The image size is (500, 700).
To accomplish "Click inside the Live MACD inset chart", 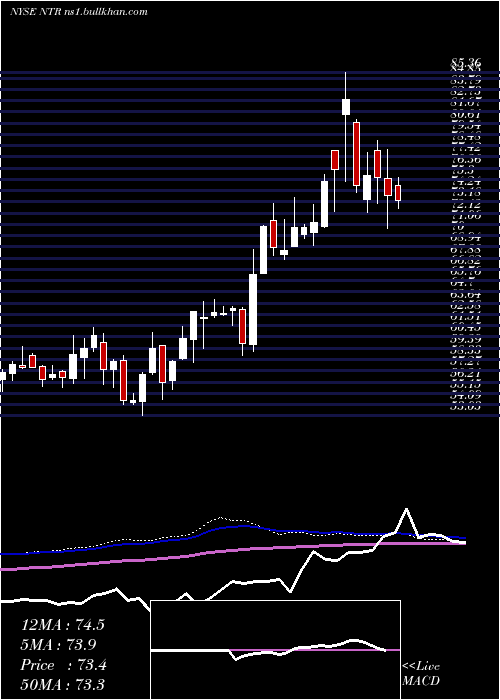I will tap(275, 650).
